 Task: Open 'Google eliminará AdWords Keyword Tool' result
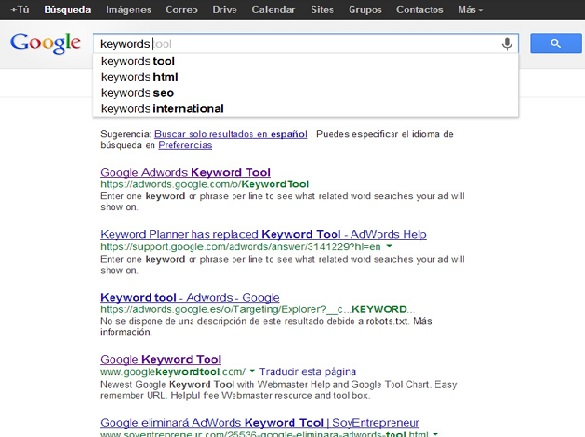tap(260, 423)
